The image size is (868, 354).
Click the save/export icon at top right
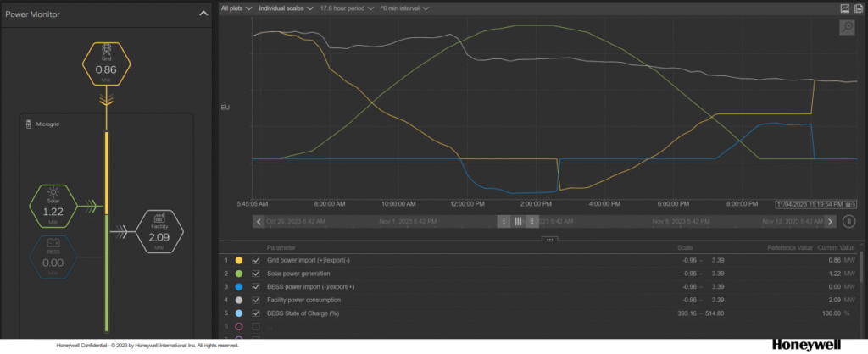pyautogui.click(x=858, y=8)
